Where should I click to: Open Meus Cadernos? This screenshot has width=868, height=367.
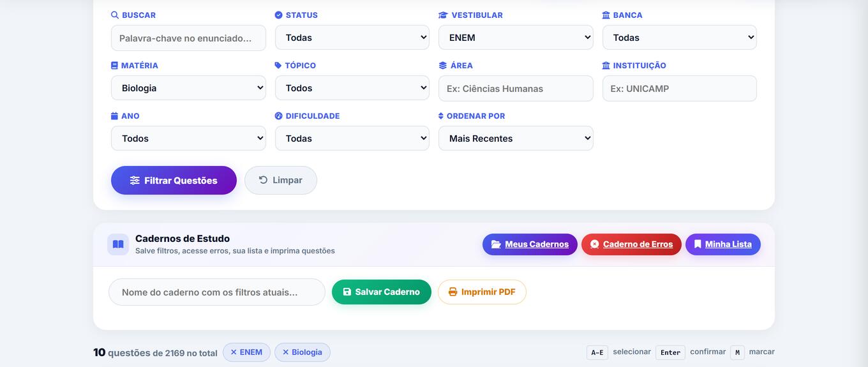pyautogui.click(x=530, y=244)
